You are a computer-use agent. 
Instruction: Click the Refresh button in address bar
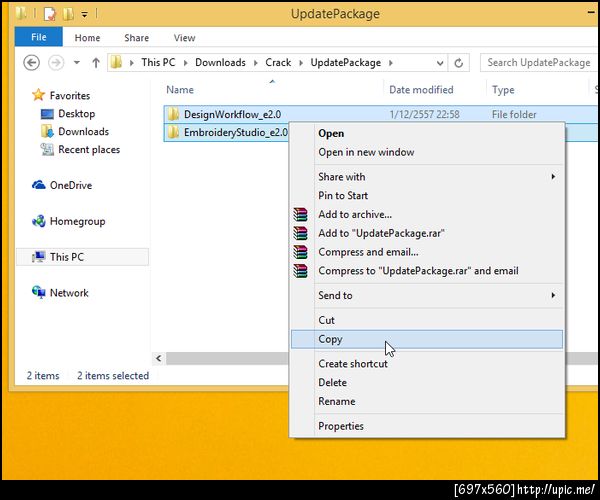pyautogui.click(x=458, y=63)
